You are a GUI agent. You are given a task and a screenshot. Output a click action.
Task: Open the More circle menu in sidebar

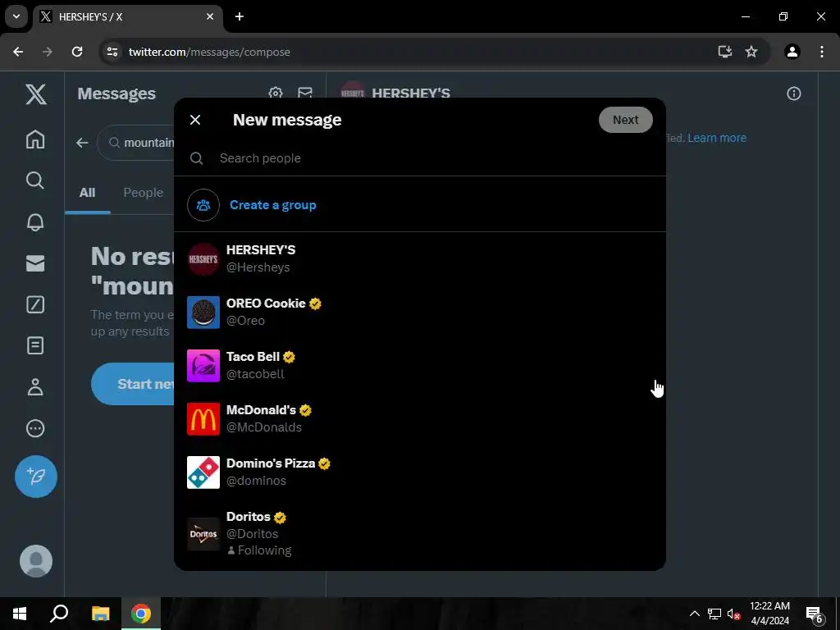[35, 428]
